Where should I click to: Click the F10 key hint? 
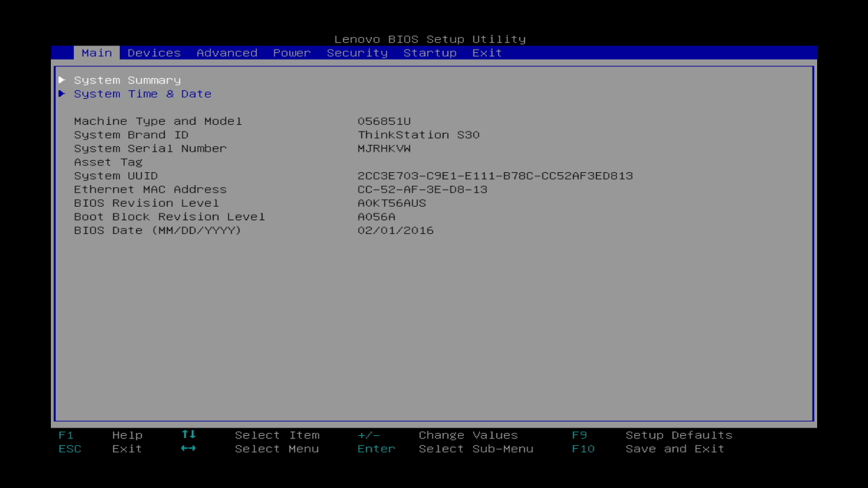(x=583, y=449)
